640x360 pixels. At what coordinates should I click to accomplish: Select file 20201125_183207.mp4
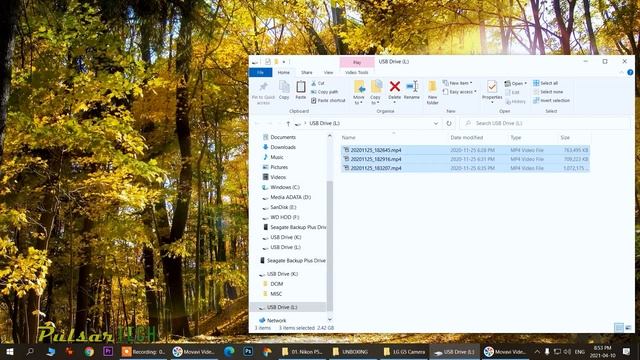pos(465,168)
